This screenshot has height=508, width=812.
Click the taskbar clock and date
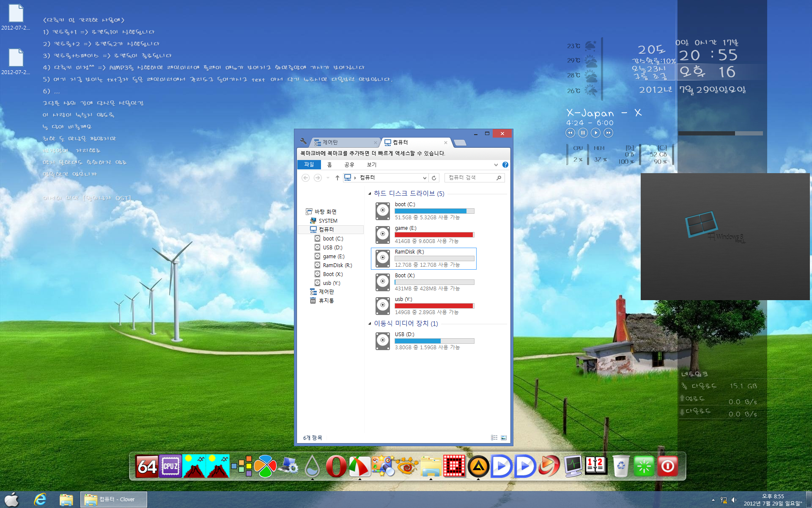coord(773,500)
